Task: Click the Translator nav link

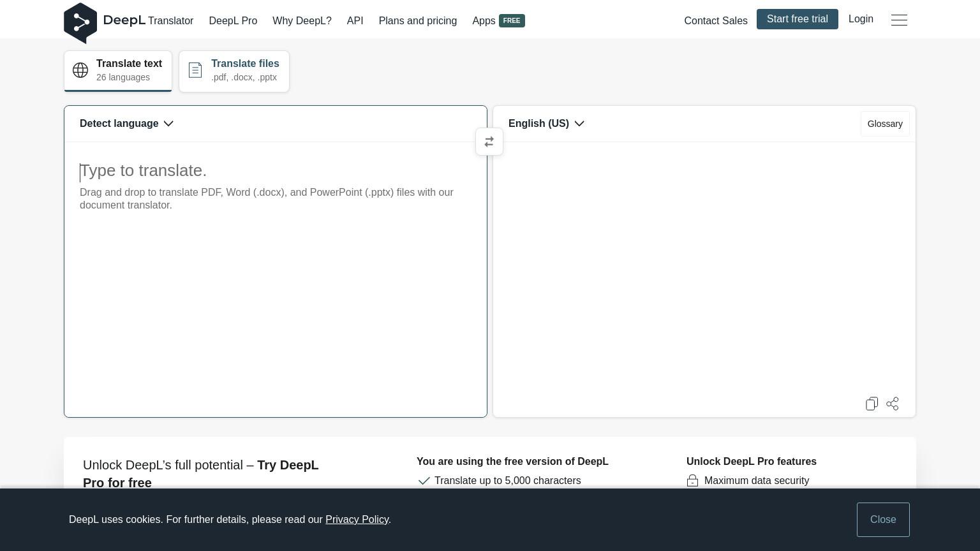Action: pyautogui.click(x=170, y=21)
